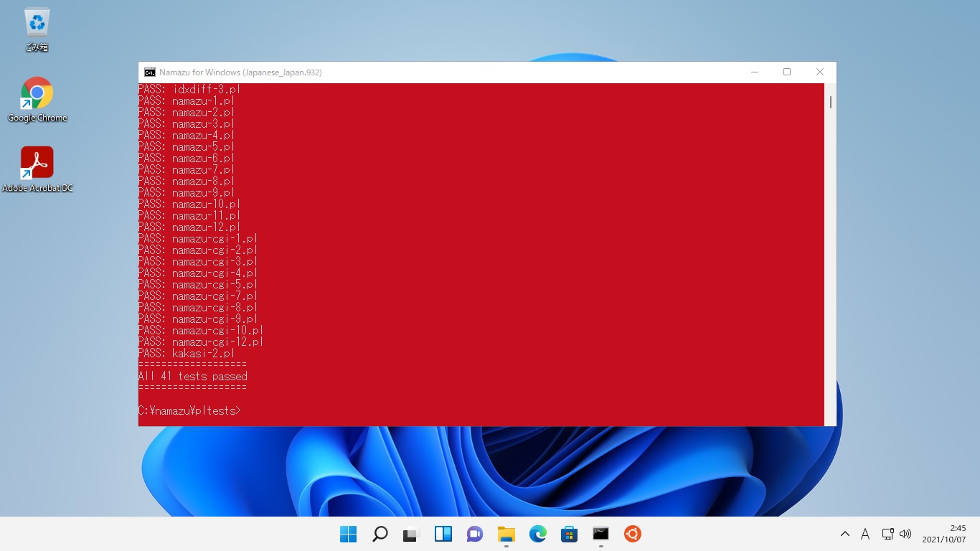Close the Namazu for Windows console
This screenshot has height=551, width=980.
pyautogui.click(x=820, y=72)
